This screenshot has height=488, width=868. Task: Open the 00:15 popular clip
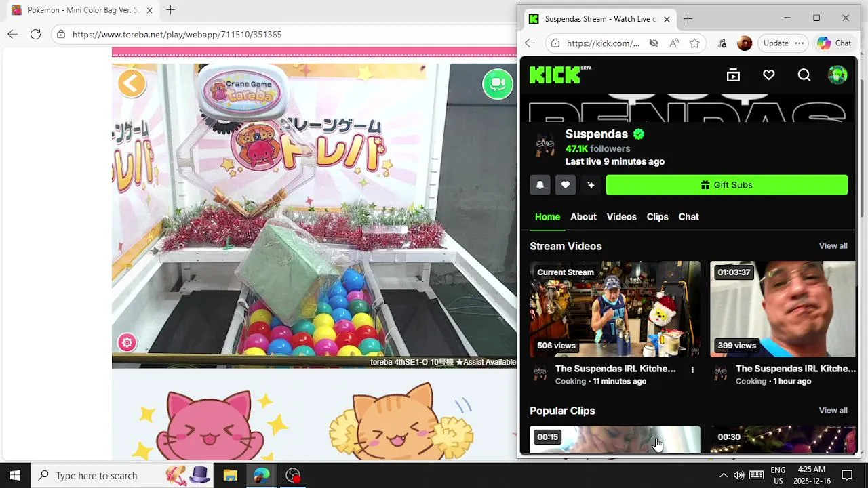click(615, 439)
